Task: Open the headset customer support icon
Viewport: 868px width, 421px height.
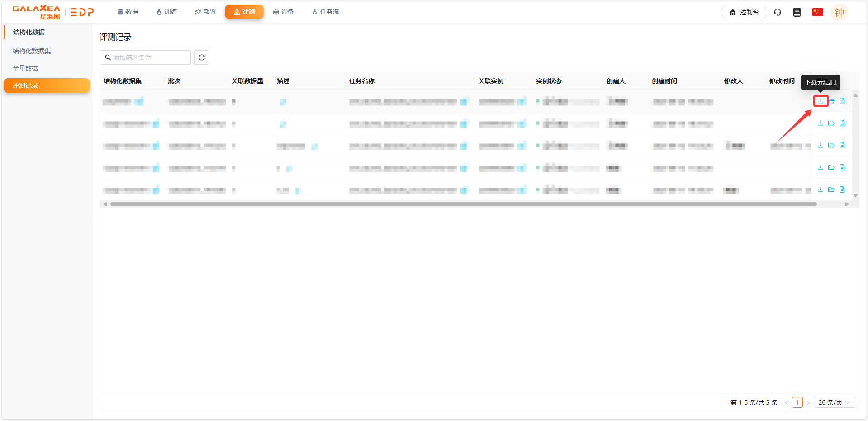Action: tap(778, 12)
